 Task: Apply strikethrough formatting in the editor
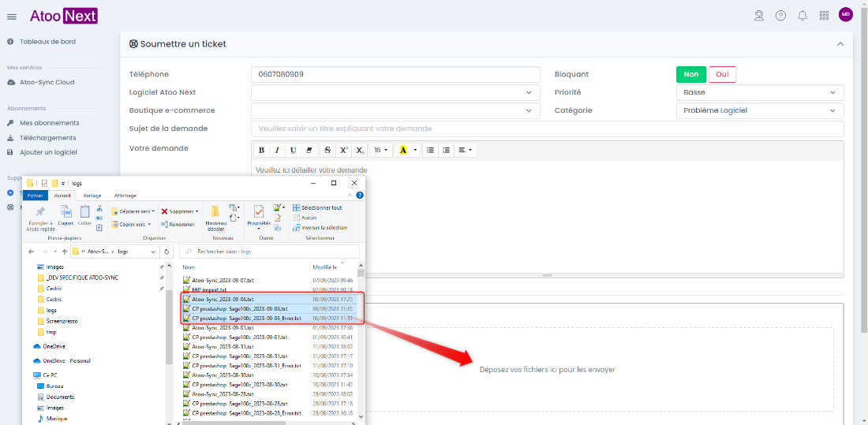(327, 150)
